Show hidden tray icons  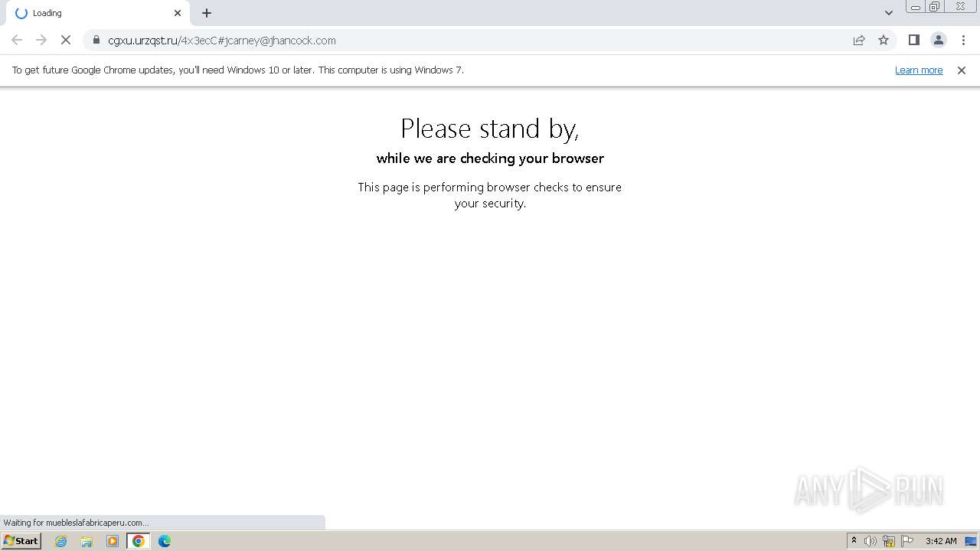click(854, 541)
